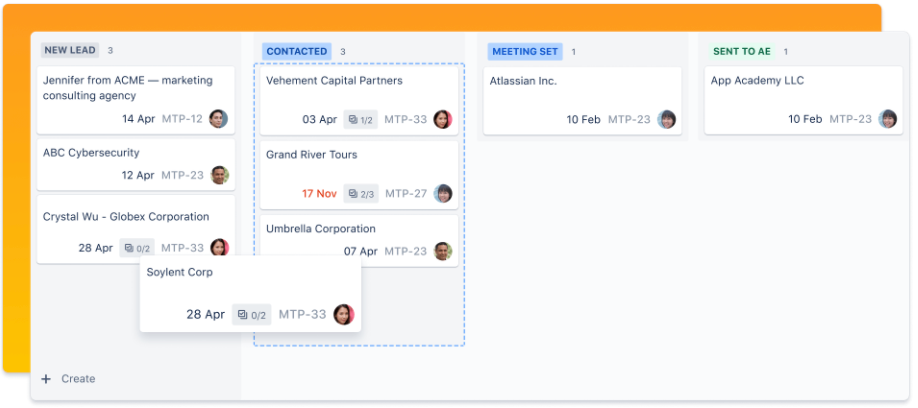Viewport: 918px width, 408px height.
Task: Click assignee avatar on ABC Cybersecurity card
Action: coord(219,175)
